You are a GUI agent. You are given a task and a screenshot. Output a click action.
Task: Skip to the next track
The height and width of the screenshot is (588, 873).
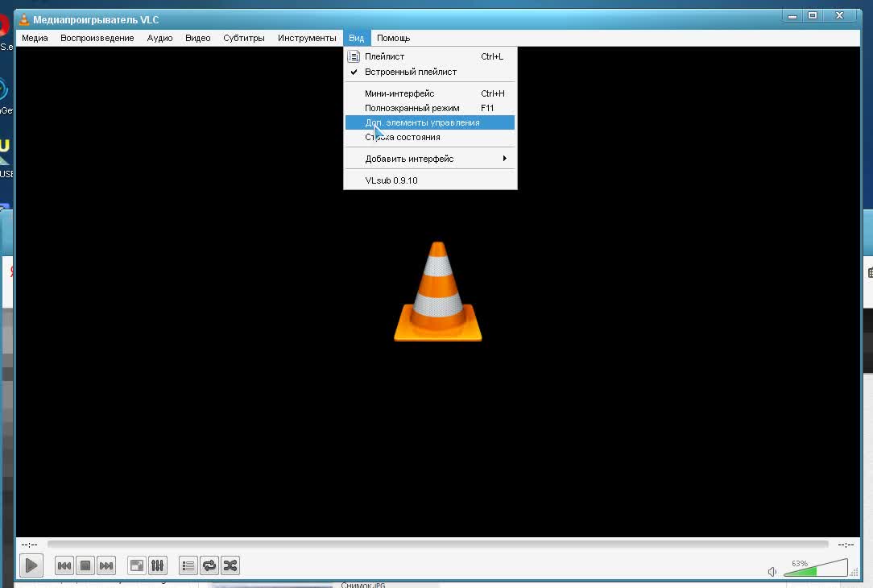pos(106,565)
